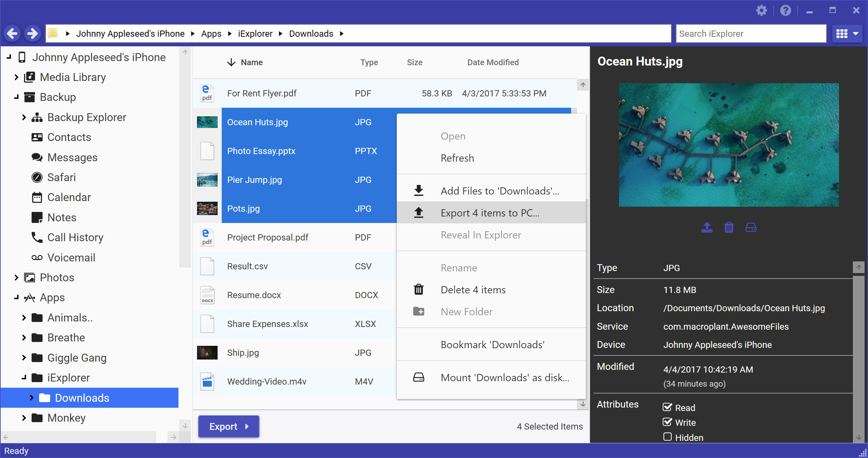Viewport: 868px width, 458px height.
Task: Toggle the Read attribute checkbox
Action: [667, 407]
